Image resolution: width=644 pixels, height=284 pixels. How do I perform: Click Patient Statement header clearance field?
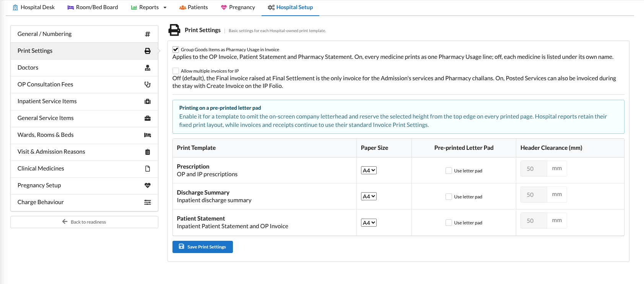click(x=534, y=221)
